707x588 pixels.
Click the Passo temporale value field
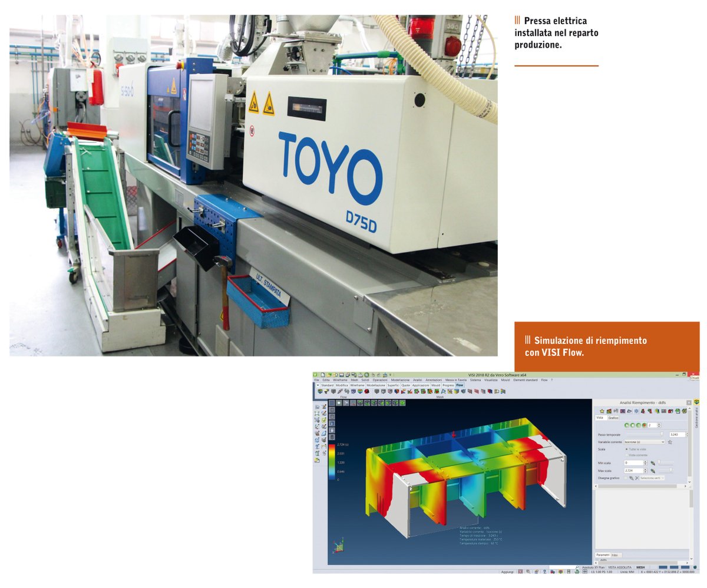click(678, 434)
